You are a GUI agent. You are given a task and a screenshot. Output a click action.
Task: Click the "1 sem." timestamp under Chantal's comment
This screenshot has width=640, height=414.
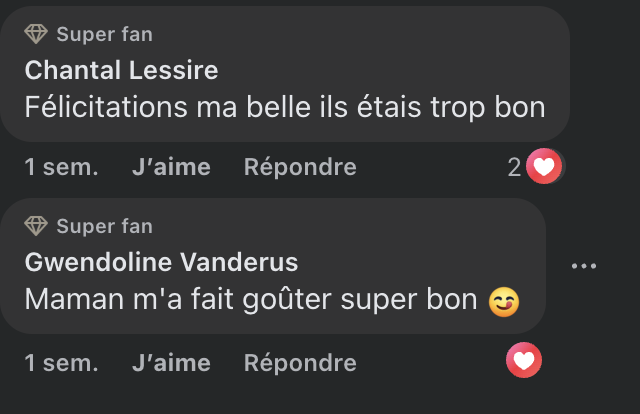[x=62, y=168]
